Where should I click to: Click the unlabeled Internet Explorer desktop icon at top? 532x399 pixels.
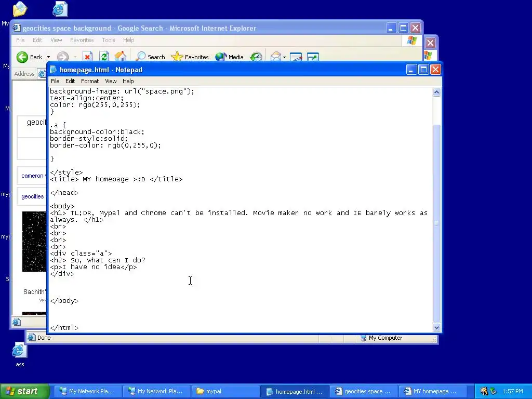[60, 9]
